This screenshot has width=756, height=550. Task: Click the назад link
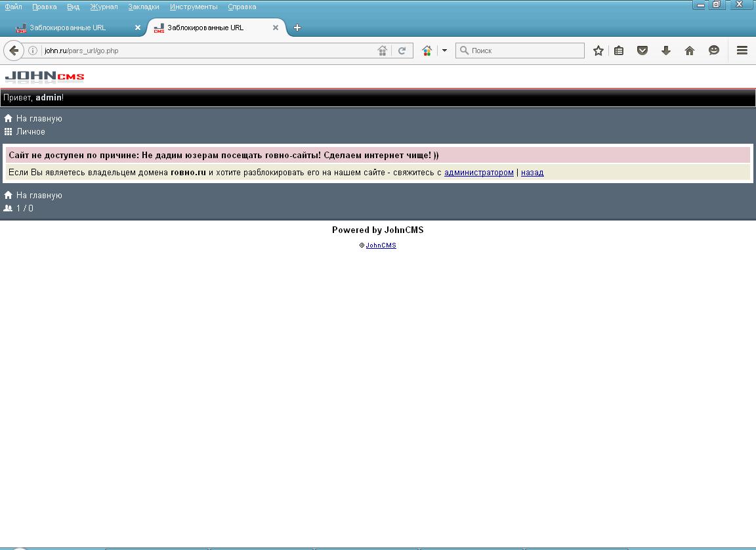(x=532, y=173)
